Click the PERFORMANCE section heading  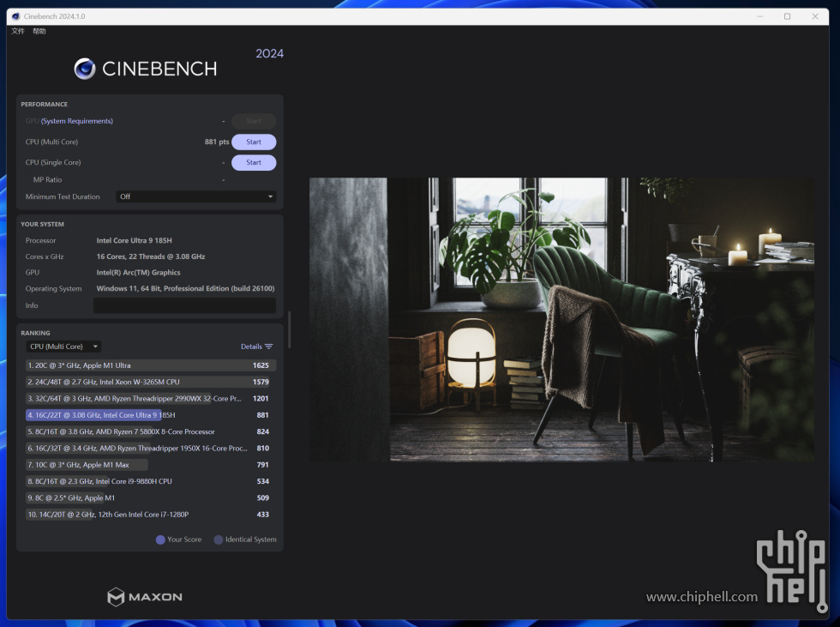(44, 105)
